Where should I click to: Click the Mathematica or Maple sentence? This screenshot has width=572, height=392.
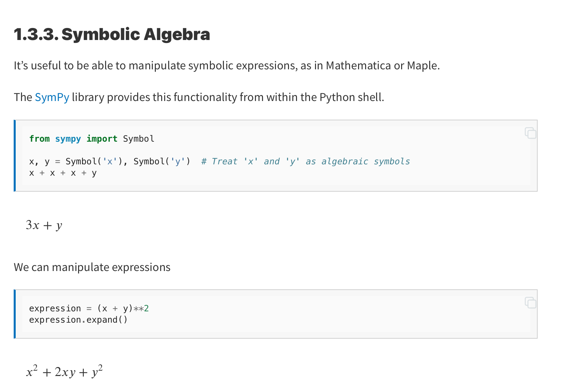227,66
